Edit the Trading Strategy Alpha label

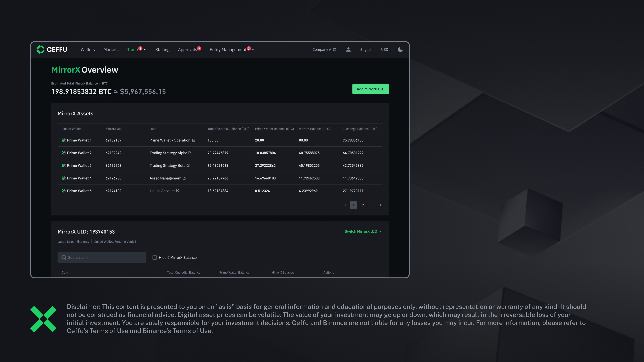click(190, 153)
